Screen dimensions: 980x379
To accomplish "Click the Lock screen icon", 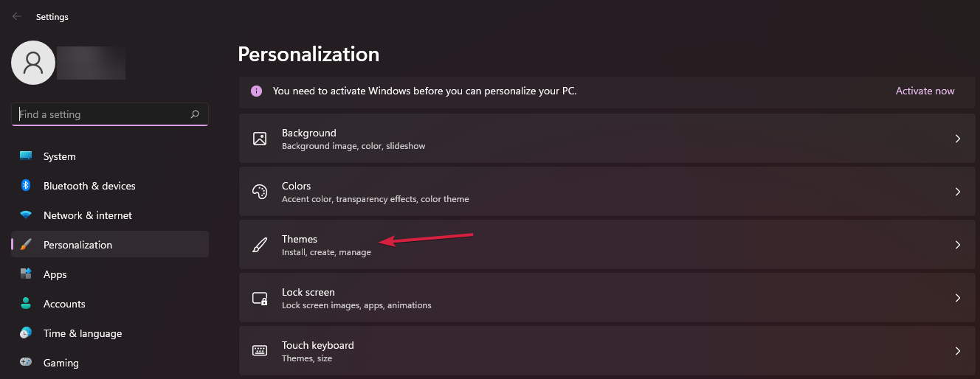I will click(x=260, y=298).
